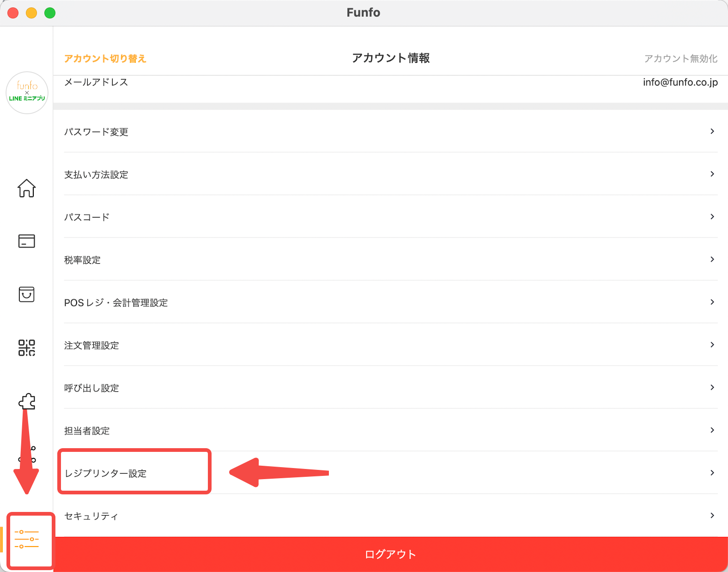Screen dimensions: 728x572
Task: Click the card/register icon in sidebar
Action: [x=27, y=241]
